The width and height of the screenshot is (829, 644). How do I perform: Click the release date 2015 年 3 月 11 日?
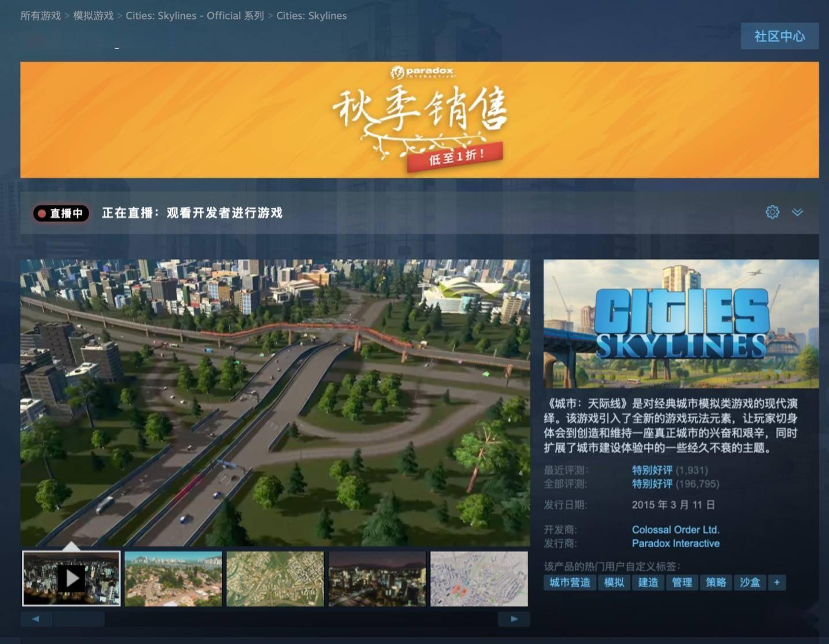coord(674,505)
